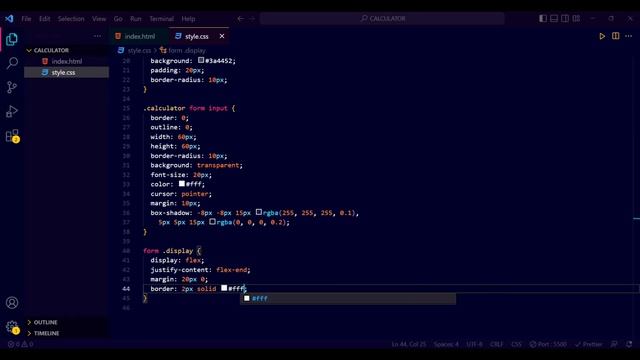
Task: Open the Accounts icon in activity bar
Action: pyautogui.click(x=12, y=303)
